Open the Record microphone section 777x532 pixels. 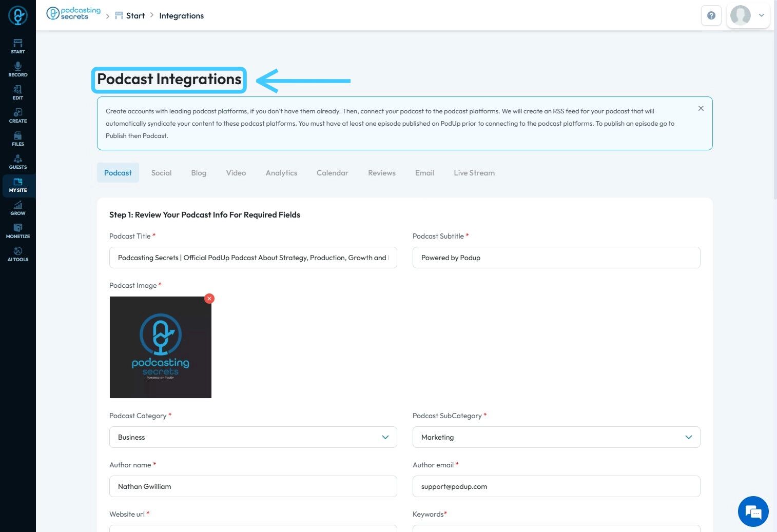18,69
